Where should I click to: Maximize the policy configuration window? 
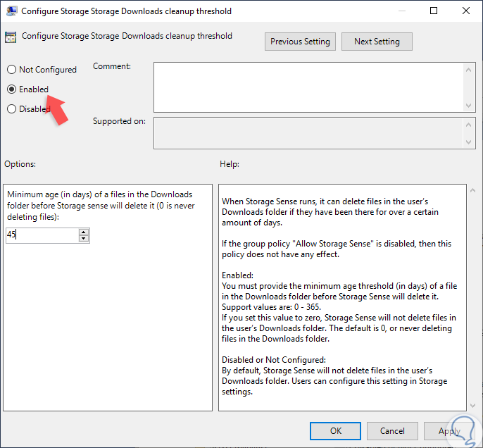434,11
